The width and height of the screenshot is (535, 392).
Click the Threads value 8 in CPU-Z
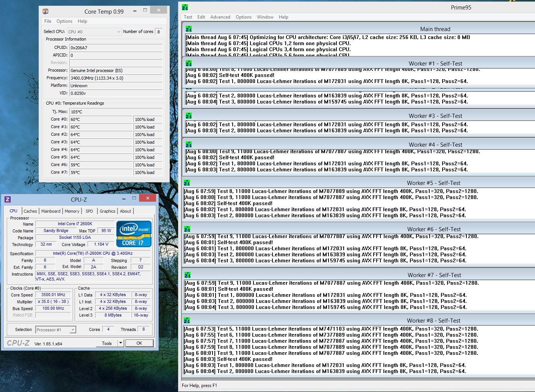click(x=144, y=329)
